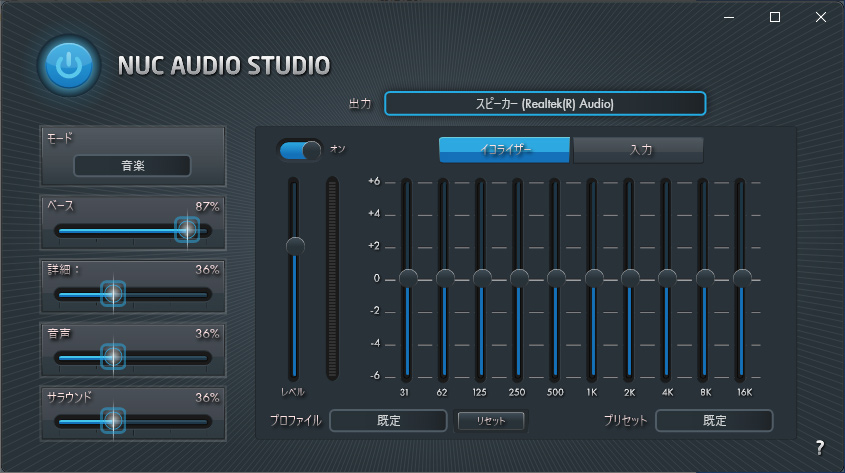Click the 31 Hz equalizer band knob
845x473 pixels.
[408, 278]
